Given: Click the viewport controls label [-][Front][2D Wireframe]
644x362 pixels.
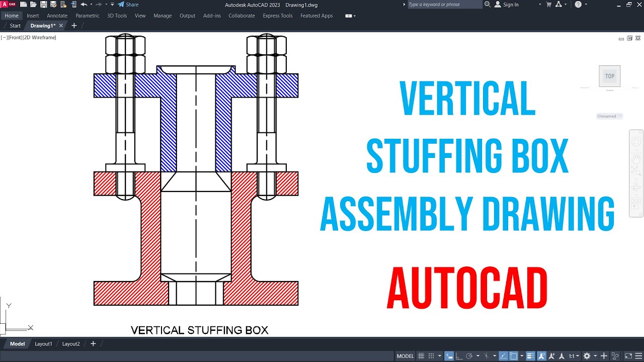Looking at the screenshot, I should point(29,38).
